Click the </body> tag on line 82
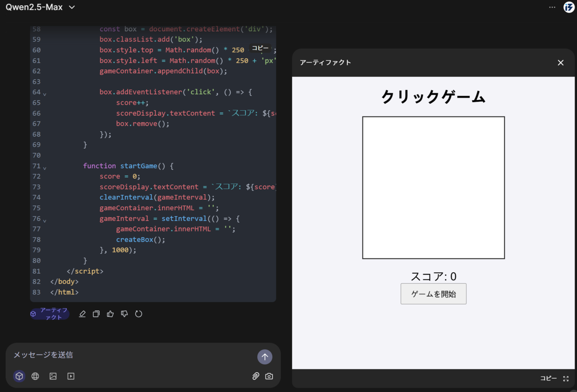The height and width of the screenshot is (392, 577). pyautogui.click(x=64, y=281)
